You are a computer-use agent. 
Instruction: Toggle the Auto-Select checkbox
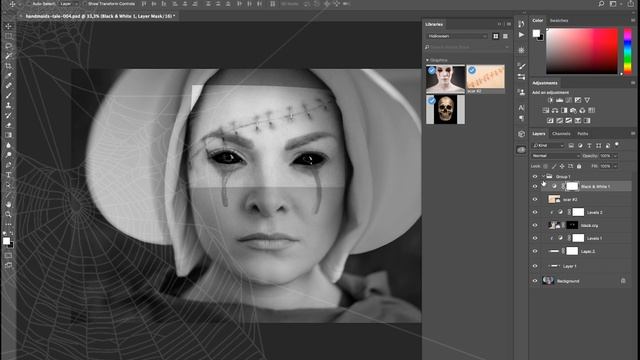29,4
